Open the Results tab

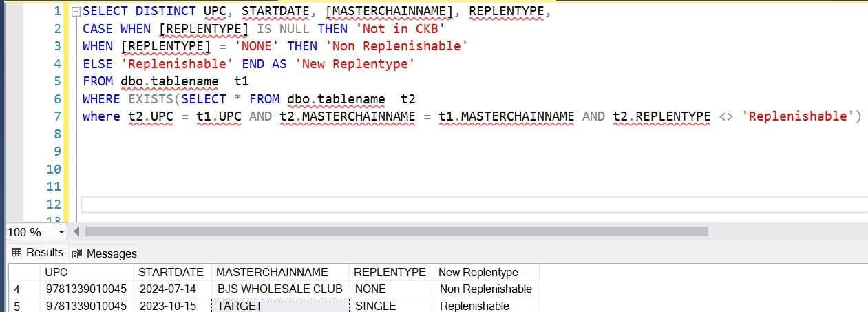38,253
